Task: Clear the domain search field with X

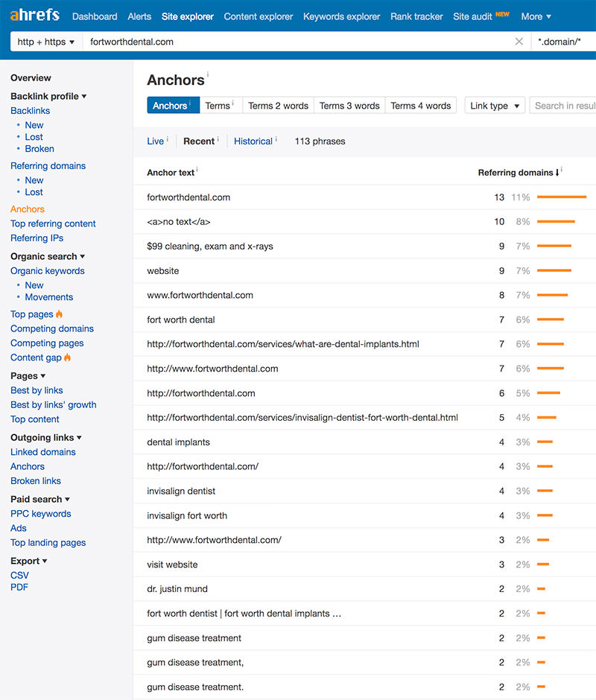Action: pyautogui.click(x=519, y=42)
